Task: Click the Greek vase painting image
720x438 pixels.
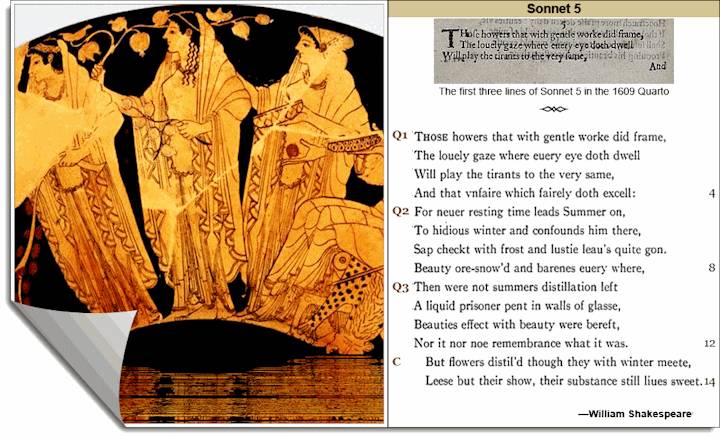Action: [x=199, y=214]
